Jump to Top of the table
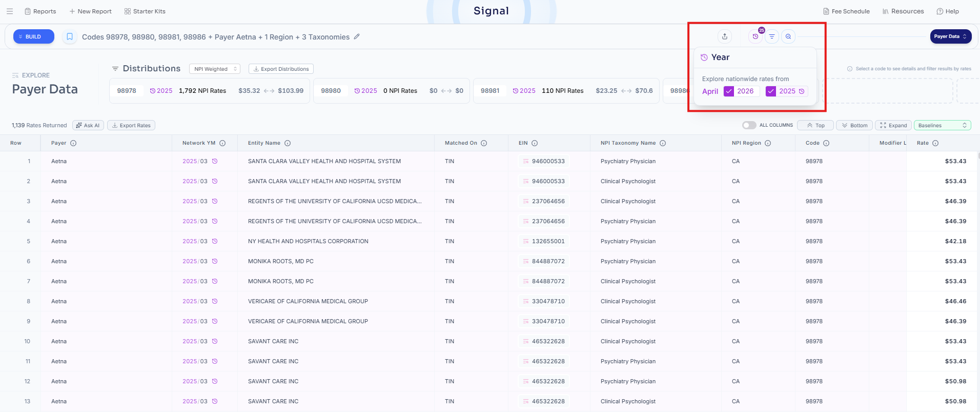Screen dimensions: 980x412 pyautogui.click(x=815, y=125)
